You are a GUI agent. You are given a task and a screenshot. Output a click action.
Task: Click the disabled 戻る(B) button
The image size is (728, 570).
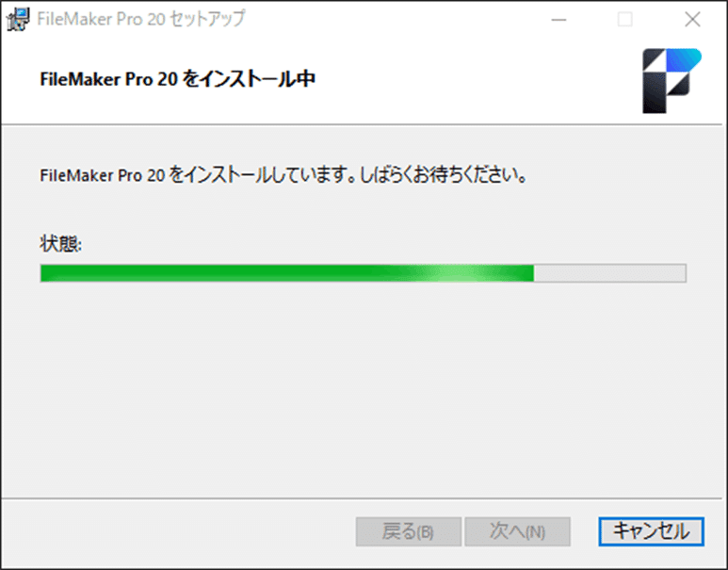(409, 531)
